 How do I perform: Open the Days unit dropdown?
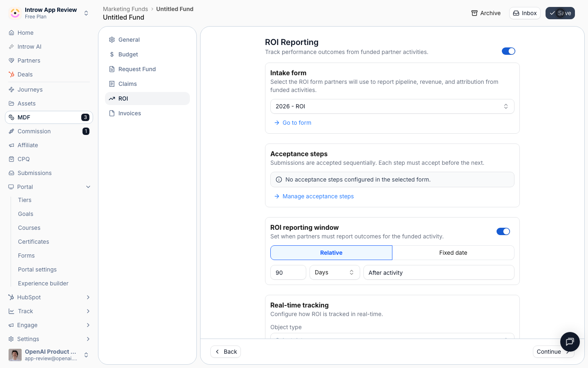[335, 272]
